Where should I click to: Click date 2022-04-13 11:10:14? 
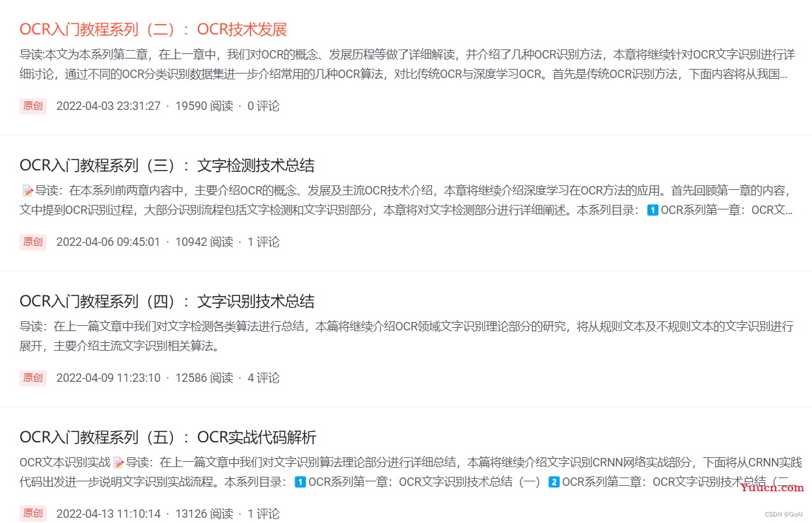click(x=109, y=514)
